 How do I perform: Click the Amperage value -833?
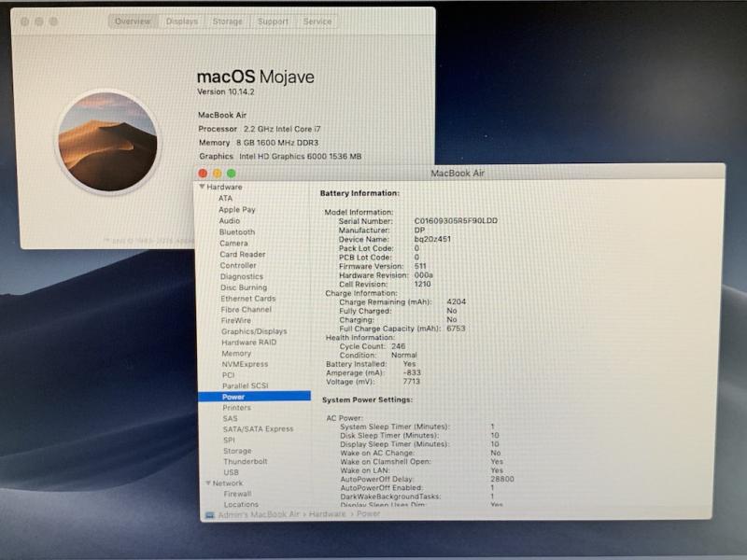[412, 372]
